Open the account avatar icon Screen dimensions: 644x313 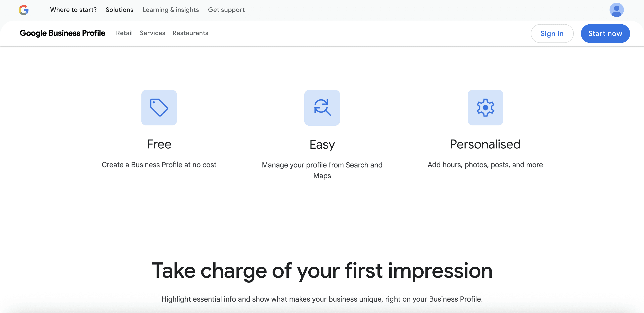(x=616, y=10)
